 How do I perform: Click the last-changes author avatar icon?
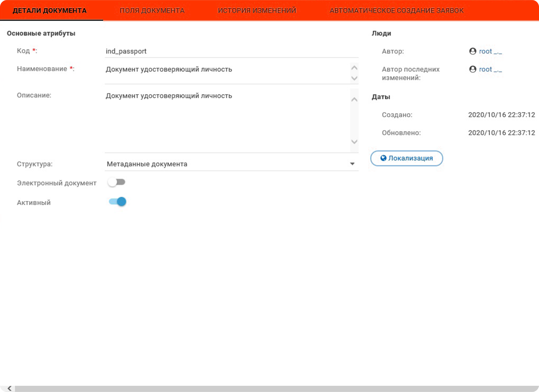472,69
